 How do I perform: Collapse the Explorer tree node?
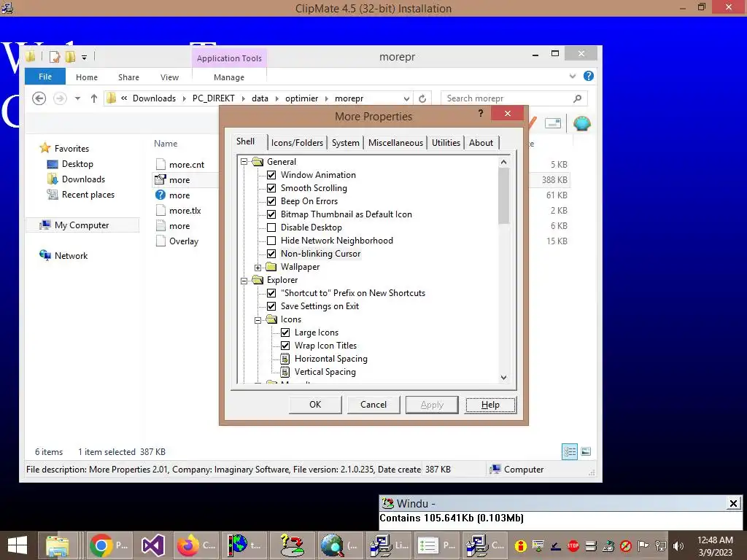pos(244,281)
